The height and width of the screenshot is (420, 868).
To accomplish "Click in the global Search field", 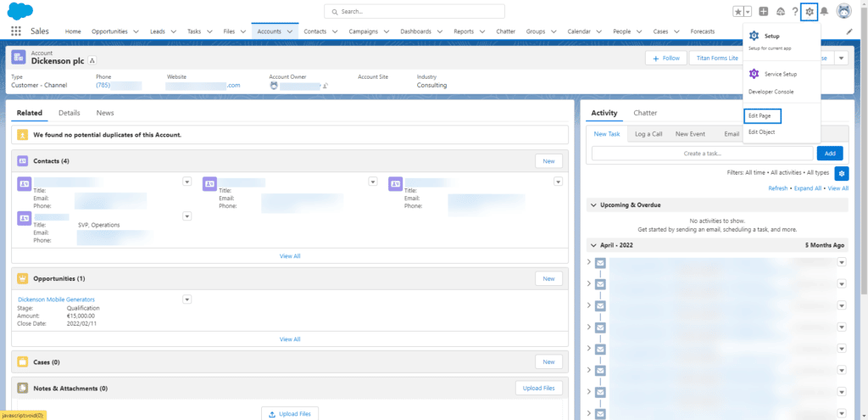I will coord(414,11).
